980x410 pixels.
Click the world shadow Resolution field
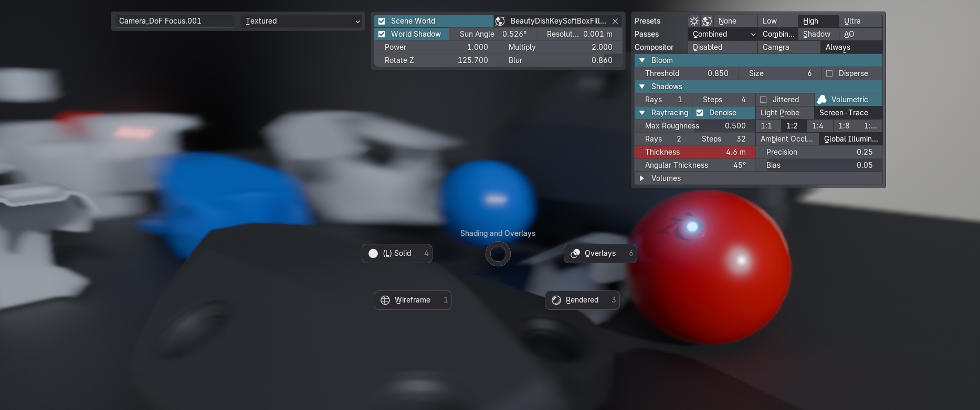click(x=579, y=34)
